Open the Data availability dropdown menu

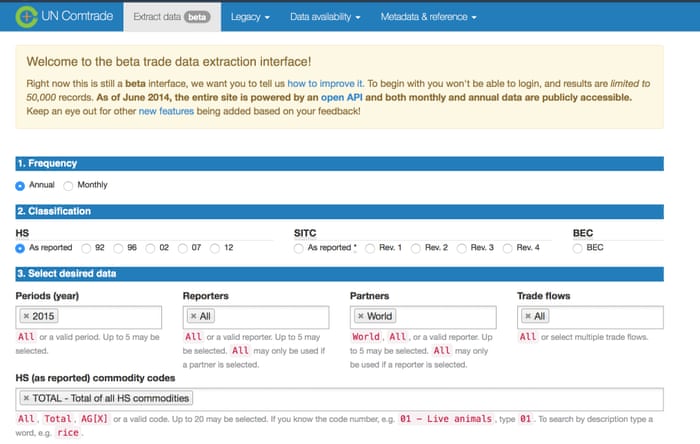[325, 17]
